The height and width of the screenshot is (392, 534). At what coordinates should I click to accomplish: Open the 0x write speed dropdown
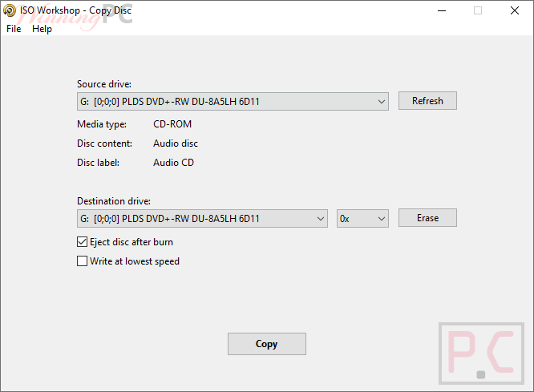click(x=362, y=218)
